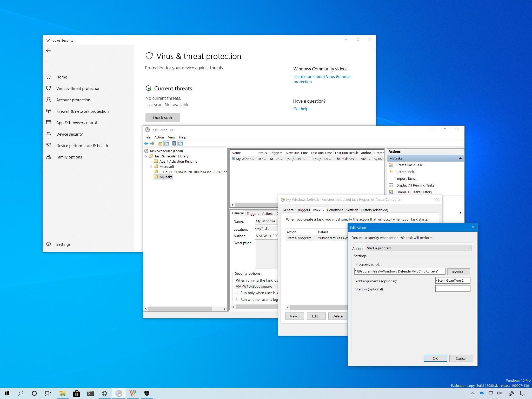Viewport: 532px width, 399px height.
Task: Click the Create Basic Task icon
Action: (391, 165)
